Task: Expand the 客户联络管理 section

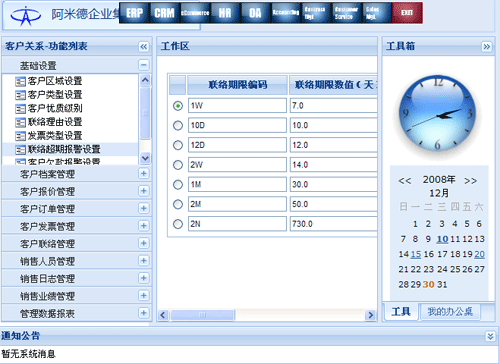Action: pos(144,243)
